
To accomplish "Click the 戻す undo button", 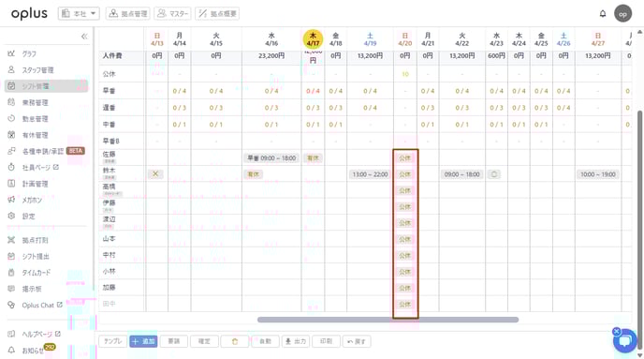I will (357, 341).
